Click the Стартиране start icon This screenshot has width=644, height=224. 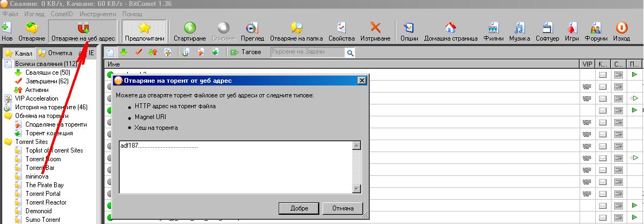[x=189, y=28]
